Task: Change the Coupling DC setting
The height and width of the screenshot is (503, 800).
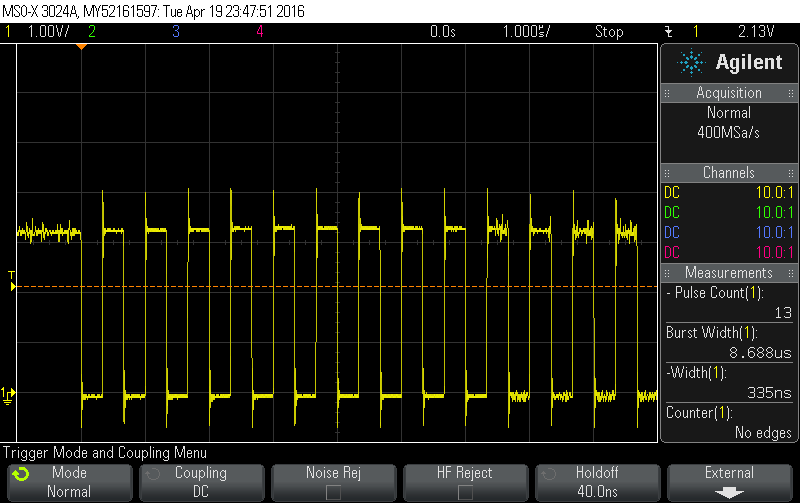Action: coord(200,482)
